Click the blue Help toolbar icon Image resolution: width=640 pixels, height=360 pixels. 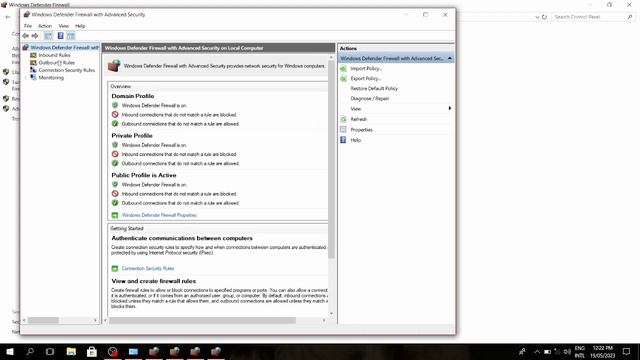60,36
